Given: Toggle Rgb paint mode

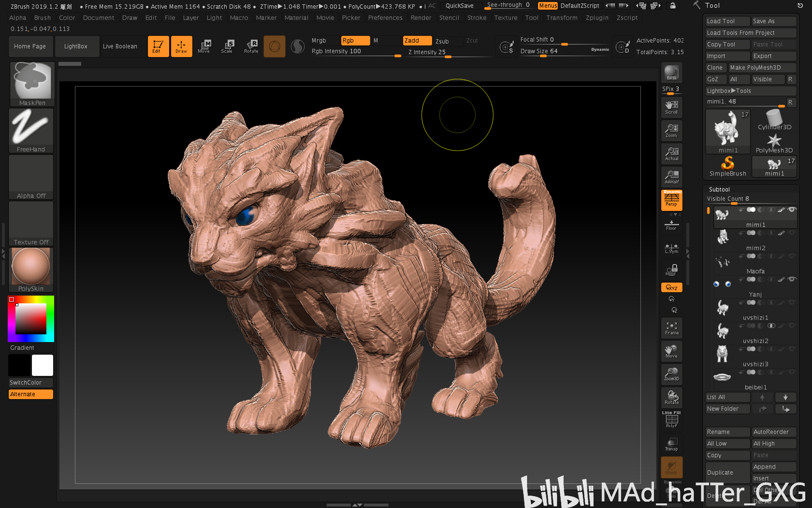Looking at the screenshot, I should [x=355, y=40].
